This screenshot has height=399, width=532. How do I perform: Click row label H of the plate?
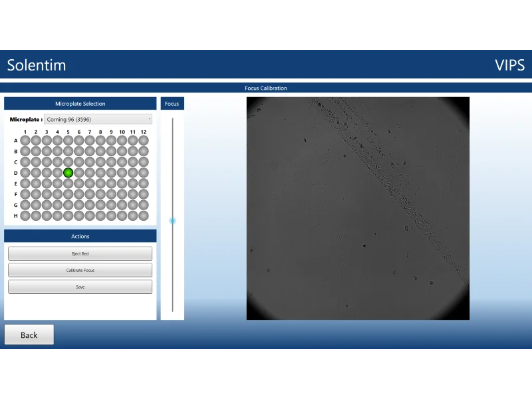15,215
